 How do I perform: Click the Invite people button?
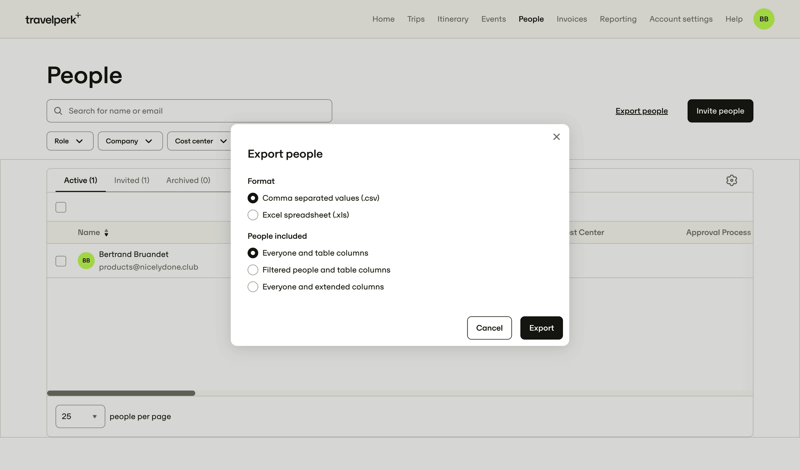click(720, 111)
